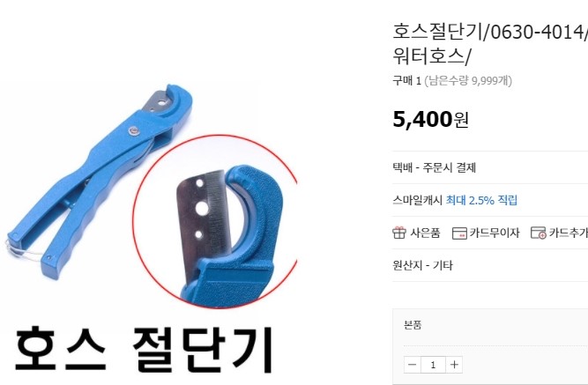588x385 pixels.
Task: Click the 호스 절단기 caption in image
Action: [x=144, y=349]
